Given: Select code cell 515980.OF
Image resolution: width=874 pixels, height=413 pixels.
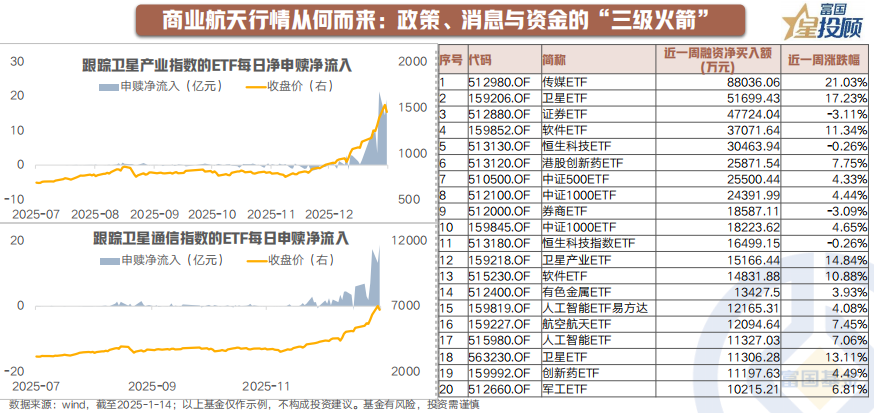Looking at the screenshot, I should tap(503, 340).
